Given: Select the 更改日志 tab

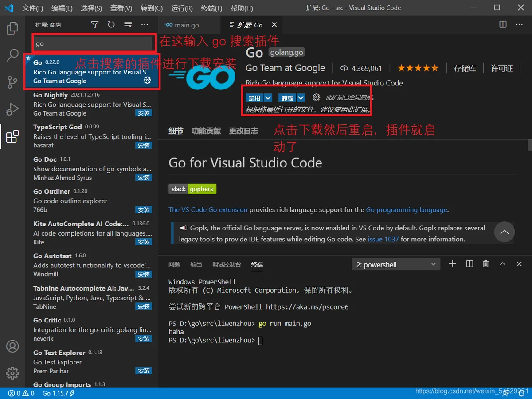Looking at the screenshot, I should [243, 131].
